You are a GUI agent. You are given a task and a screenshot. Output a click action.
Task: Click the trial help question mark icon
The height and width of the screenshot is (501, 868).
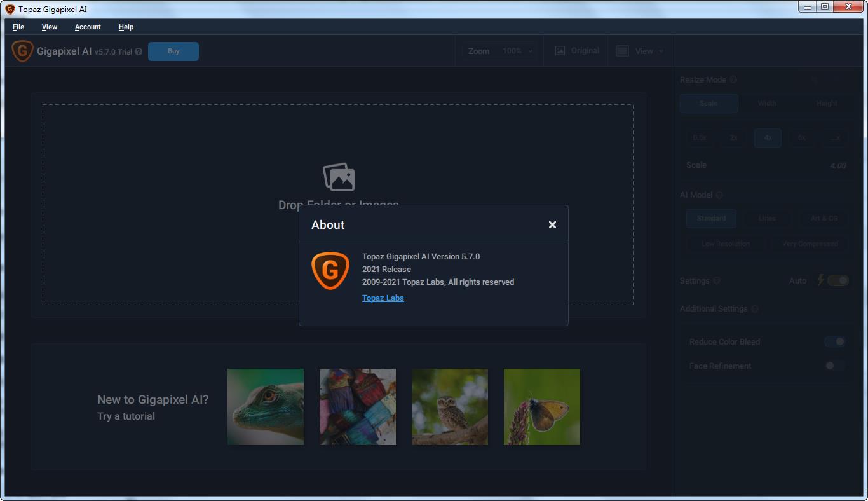point(139,52)
